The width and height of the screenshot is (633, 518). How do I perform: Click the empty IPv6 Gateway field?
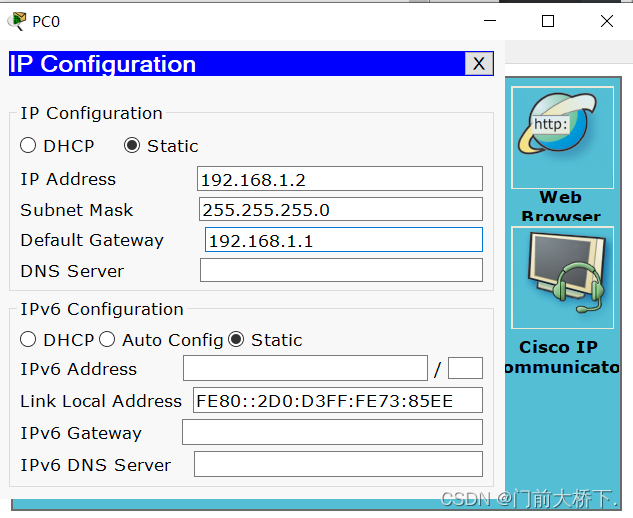pos(332,432)
